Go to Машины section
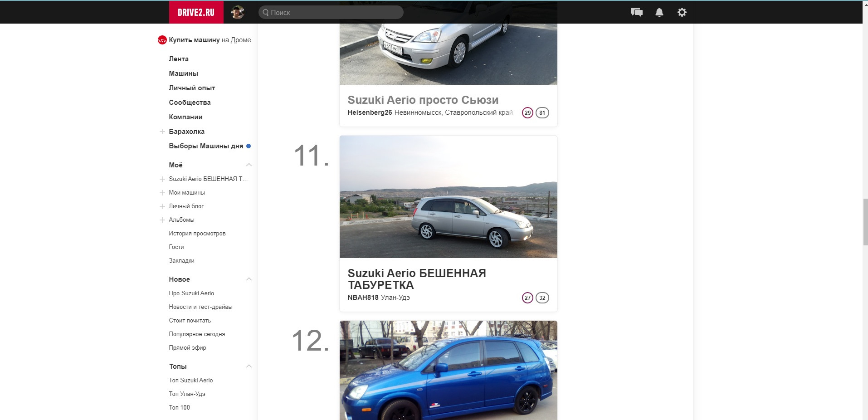Screen dimensions: 868x420 tap(183, 73)
